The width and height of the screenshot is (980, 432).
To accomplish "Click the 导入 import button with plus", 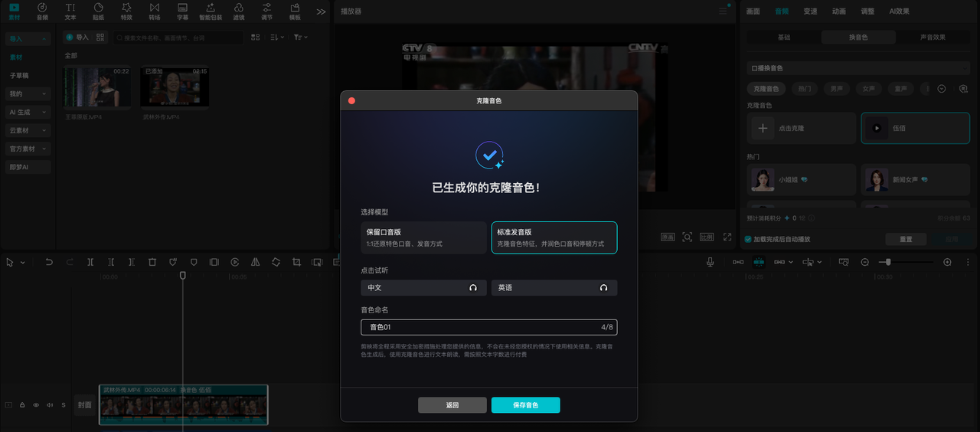I will 77,37.
